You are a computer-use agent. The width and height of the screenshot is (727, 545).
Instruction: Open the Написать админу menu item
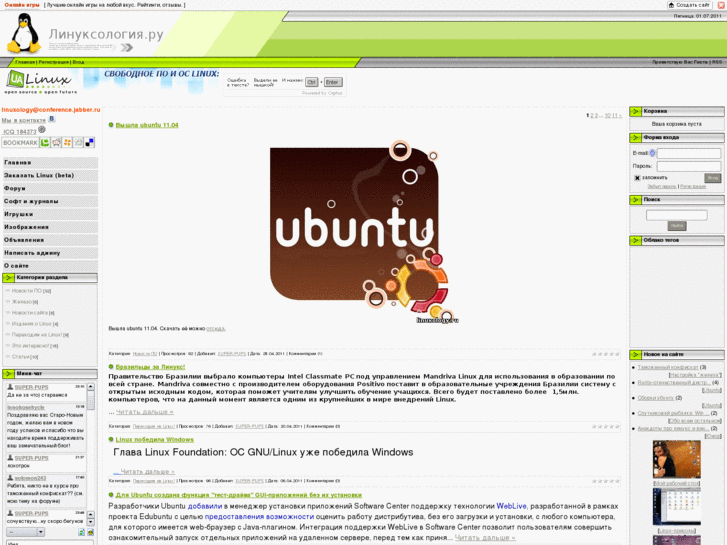click(50, 253)
